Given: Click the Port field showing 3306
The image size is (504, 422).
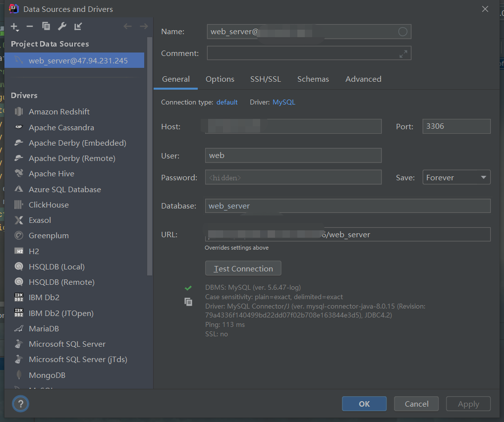Looking at the screenshot, I should [x=456, y=126].
